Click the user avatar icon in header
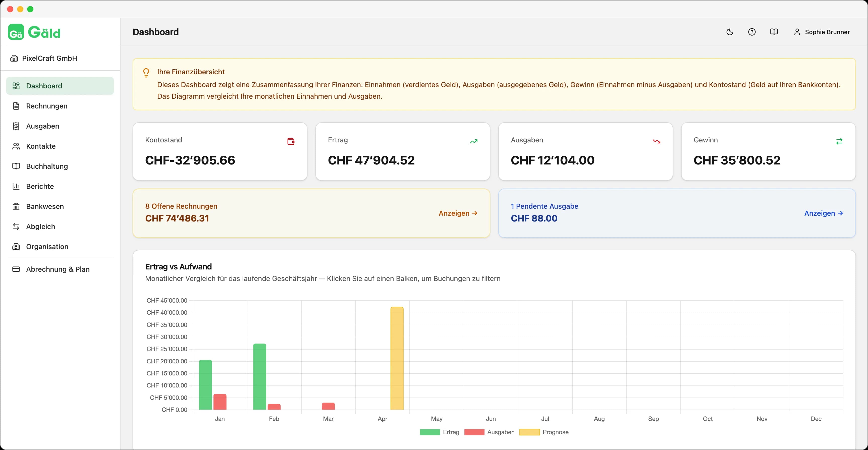The height and width of the screenshot is (450, 868). pyautogui.click(x=797, y=32)
